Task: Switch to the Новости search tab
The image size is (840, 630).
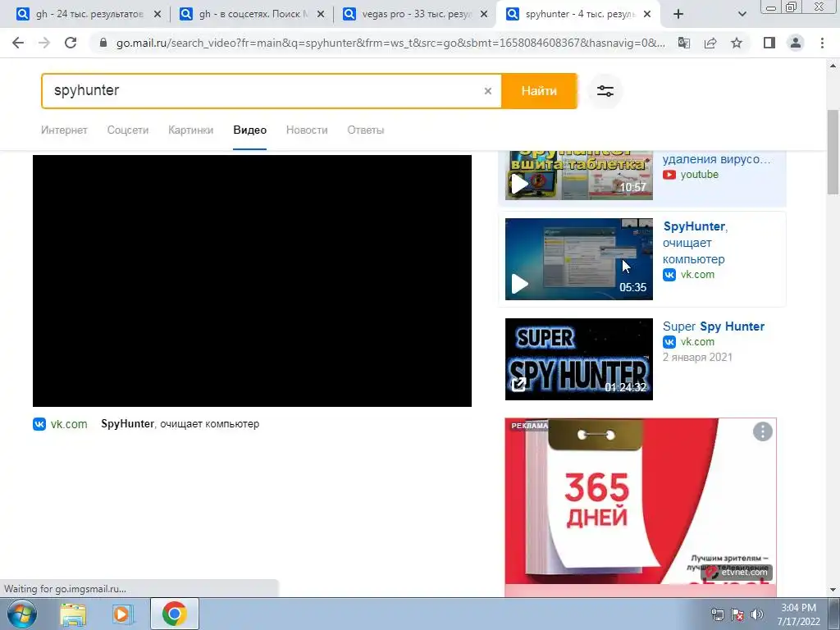Action: point(307,130)
